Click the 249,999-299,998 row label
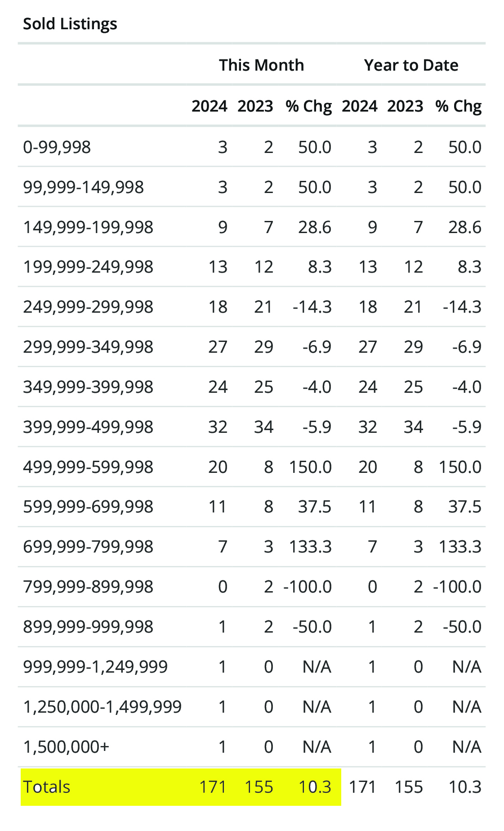 (x=88, y=307)
